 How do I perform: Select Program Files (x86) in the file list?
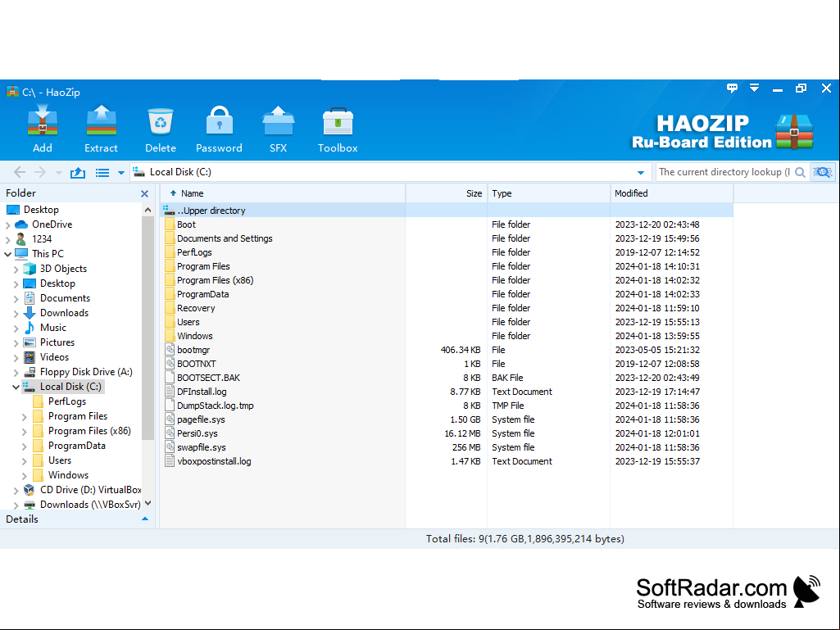point(215,280)
